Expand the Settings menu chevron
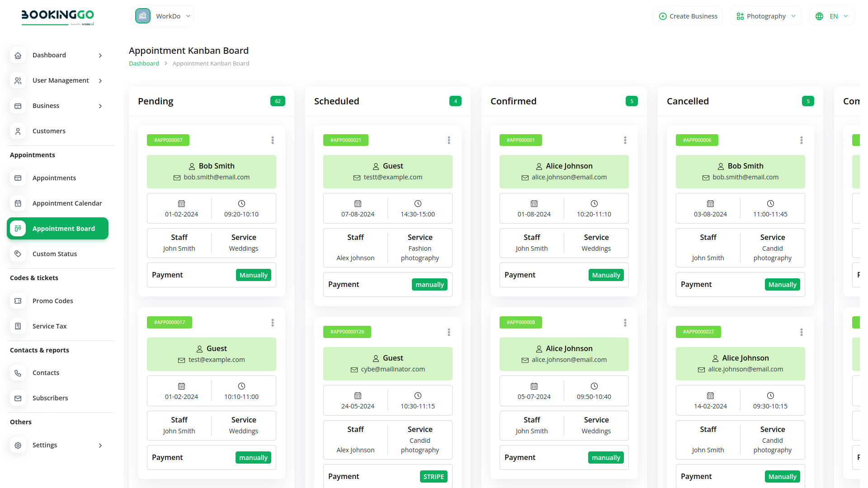Screen dimensions: 868x488 click(100, 446)
